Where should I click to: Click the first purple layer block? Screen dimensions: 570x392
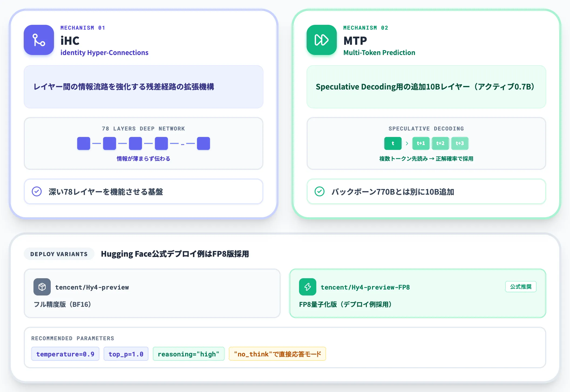pos(84,143)
